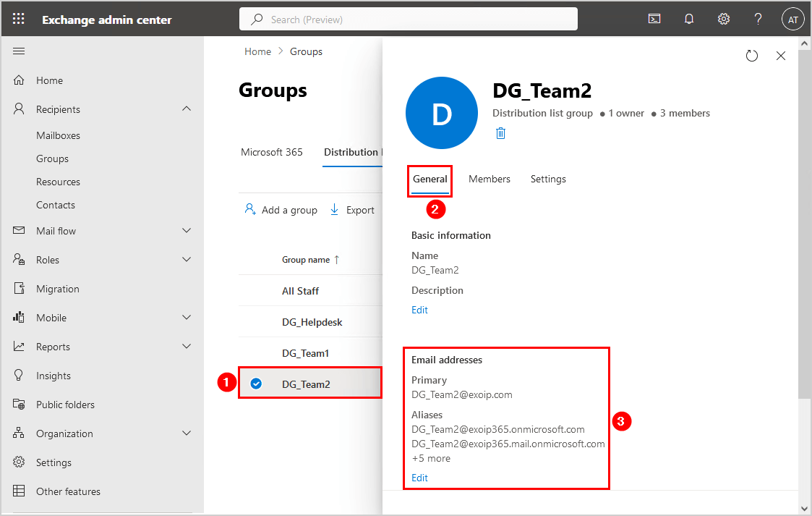The image size is (812, 516).
Task: Click the Organization hierarchy icon
Action: coord(19,433)
